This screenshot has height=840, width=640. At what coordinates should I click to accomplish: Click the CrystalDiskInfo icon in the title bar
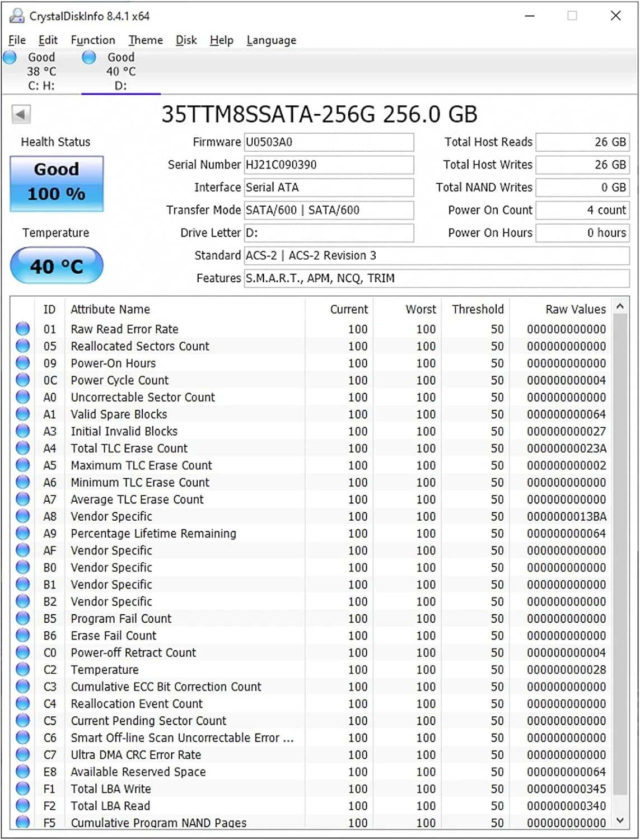tap(16, 16)
